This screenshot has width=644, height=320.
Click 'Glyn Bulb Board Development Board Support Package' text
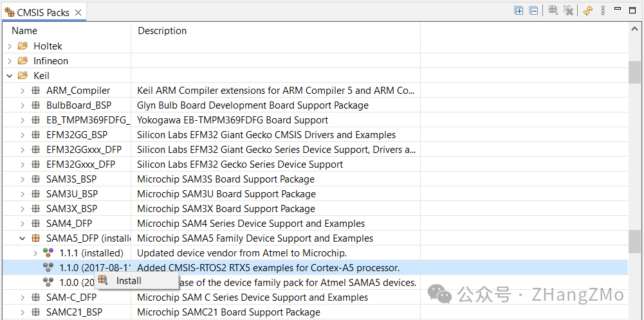[x=253, y=105]
